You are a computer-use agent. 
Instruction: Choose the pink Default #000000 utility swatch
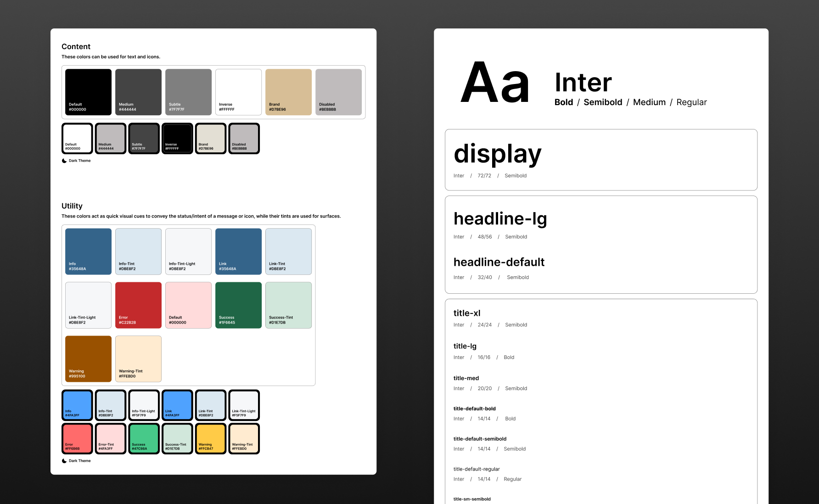(188, 305)
